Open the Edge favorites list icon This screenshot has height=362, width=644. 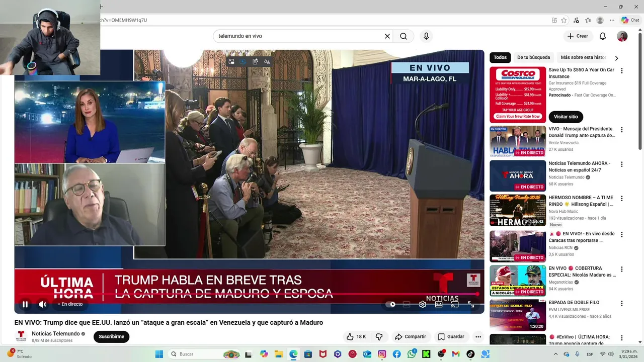[588, 20]
